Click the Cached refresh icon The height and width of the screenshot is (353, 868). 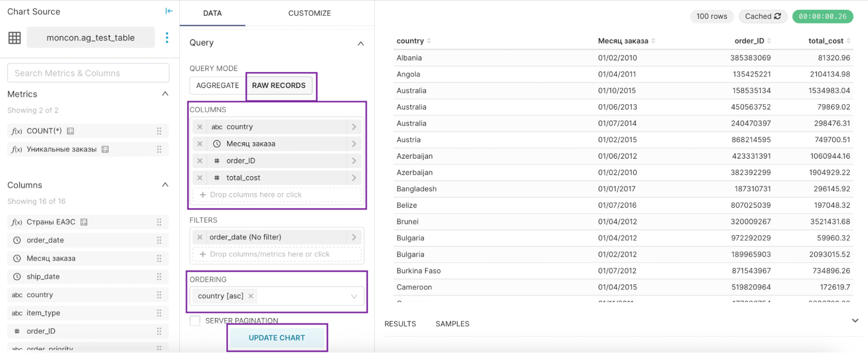(778, 16)
